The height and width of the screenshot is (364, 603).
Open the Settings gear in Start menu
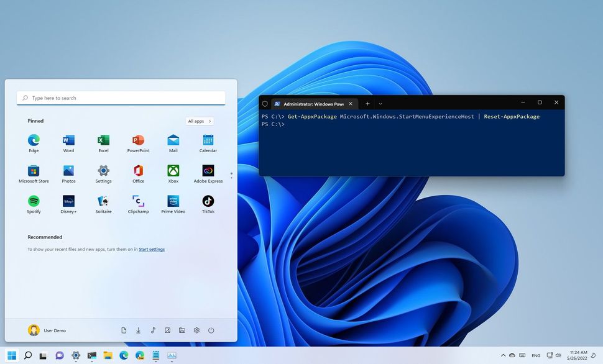[196, 330]
